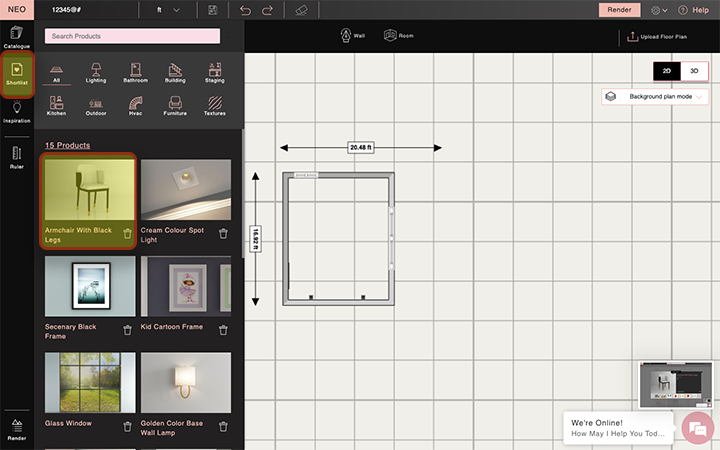Select the Armchair With Black Legs thumbnail
Image resolution: width=720 pixels, height=450 pixels.
point(90,189)
